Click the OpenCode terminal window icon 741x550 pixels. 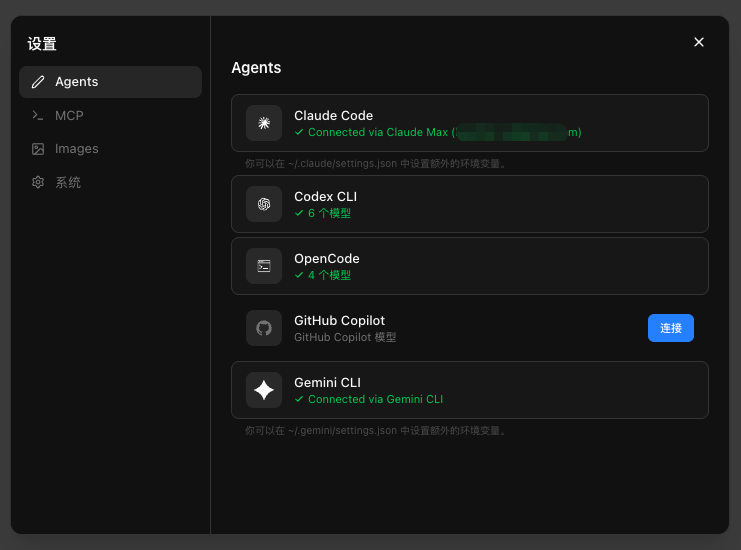[264, 266]
